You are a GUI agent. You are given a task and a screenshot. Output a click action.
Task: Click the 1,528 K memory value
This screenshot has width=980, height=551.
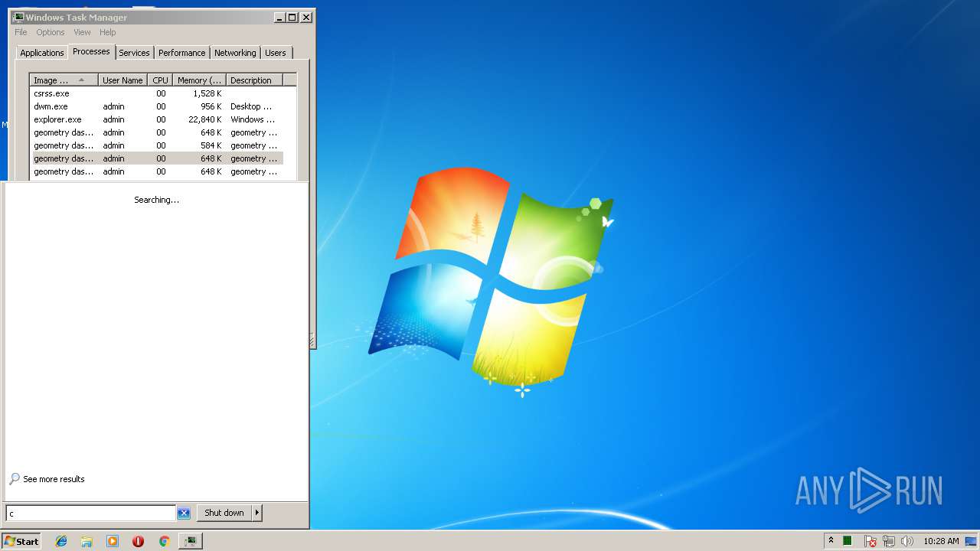click(207, 93)
